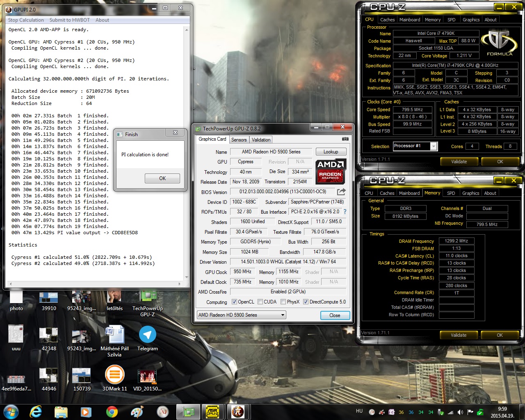The image size is (525, 420).
Task: Launch Google Chrome from taskbar
Action: pyautogui.click(x=112, y=412)
